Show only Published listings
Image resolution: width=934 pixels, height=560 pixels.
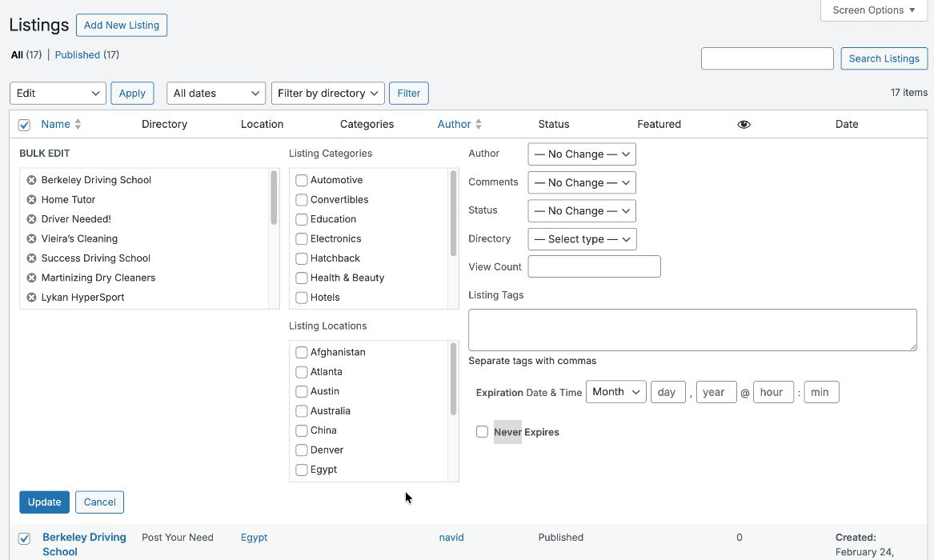click(77, 55)
